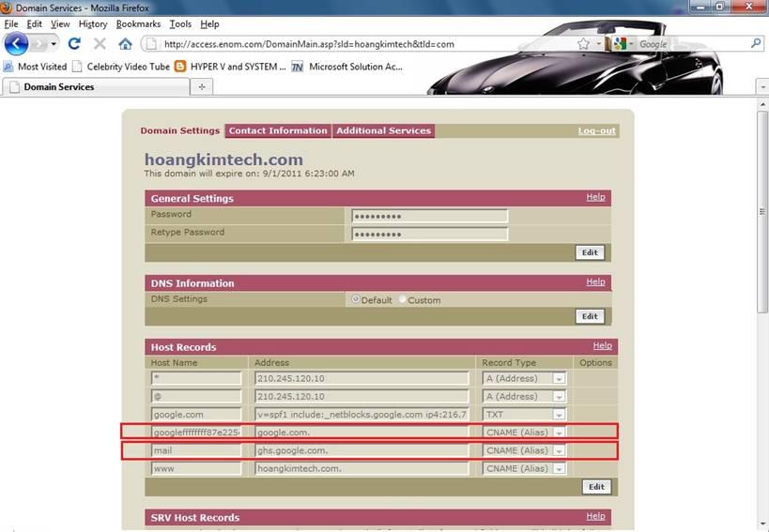This screenshot has width=769, height=532.
Task: Switch to the Contact Information tab
Action: (x=278, y=130)
